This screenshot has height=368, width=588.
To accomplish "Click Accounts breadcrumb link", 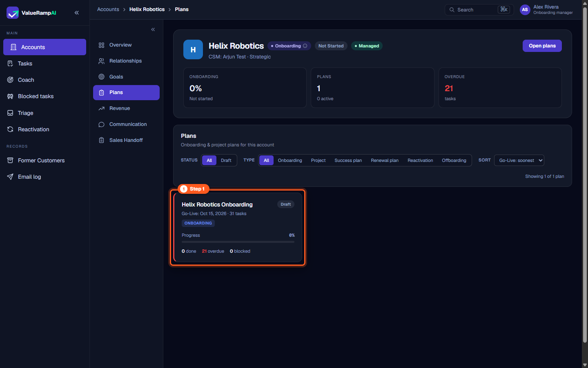I will [108, 9].
